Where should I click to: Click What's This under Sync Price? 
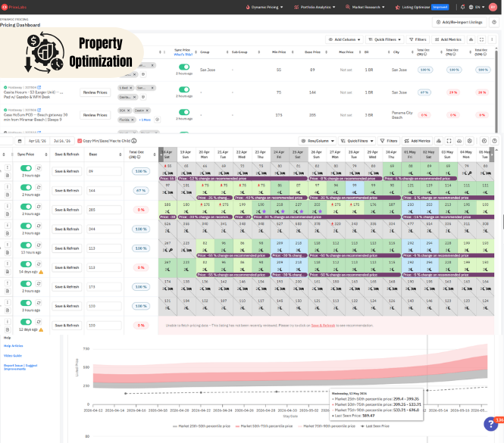[183, 55]
